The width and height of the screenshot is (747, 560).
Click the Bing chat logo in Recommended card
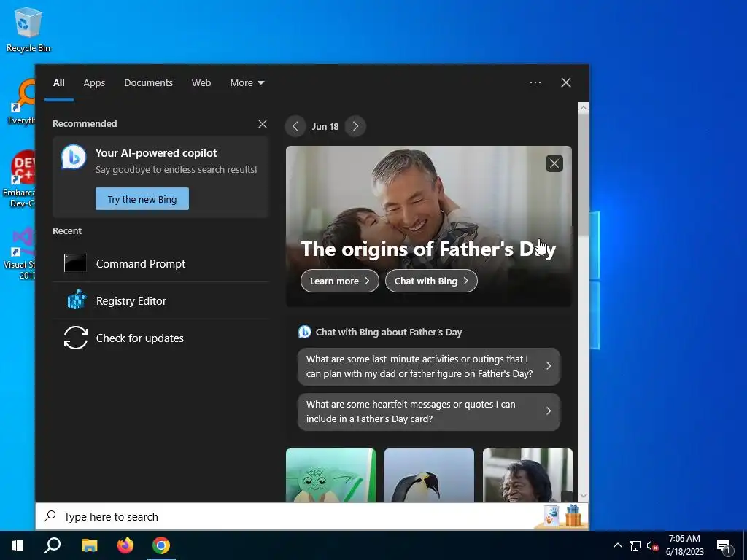point(74,157)
